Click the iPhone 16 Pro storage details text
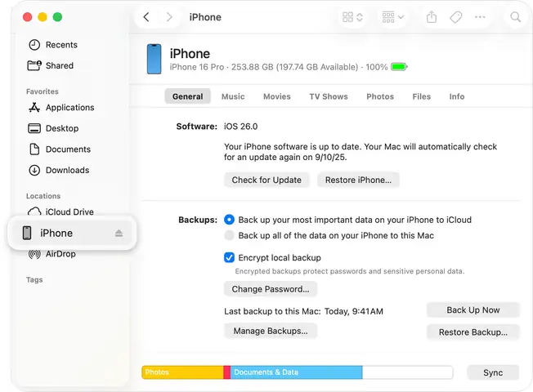 click(279, 67)
